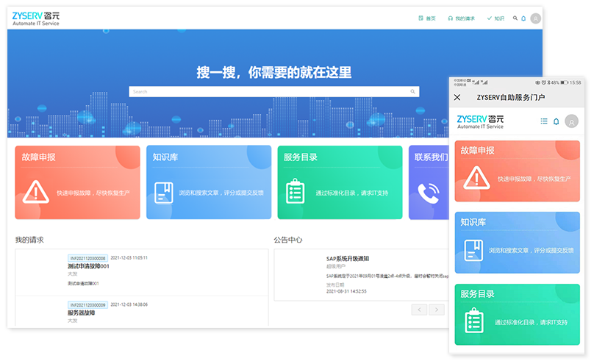Open mobile user avatar
Viewport: 594px width, 364px height.
point(572,121)
